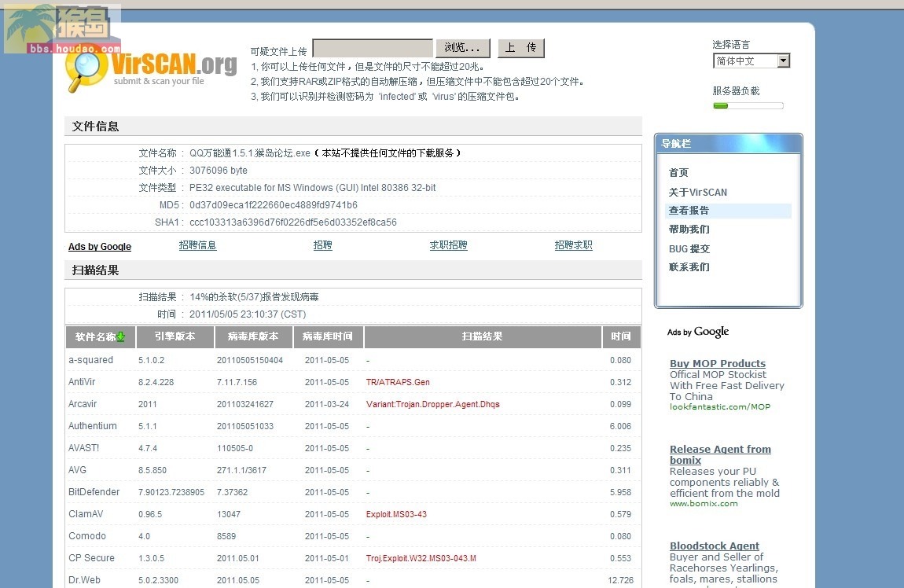Click the green sort arrow on 软件名称 column
The width and height of the screenshot is (904, 588).
120,337
